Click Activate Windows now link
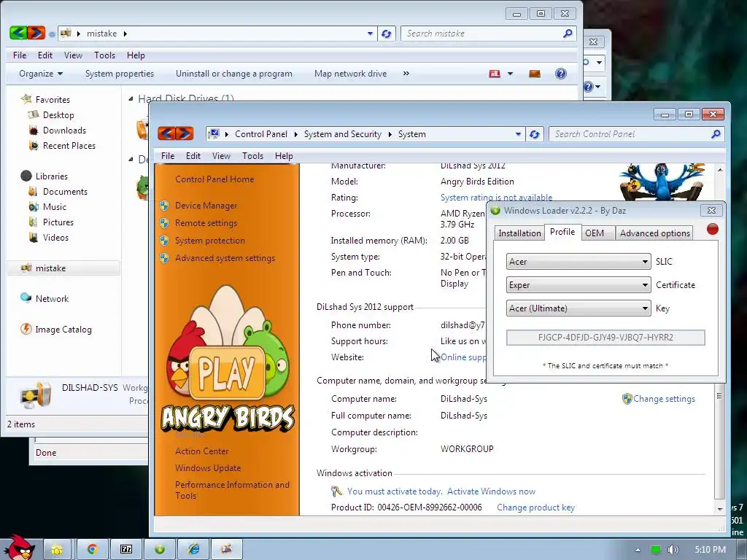The width and height of the screenshot is (747, 560). point(491,491)
